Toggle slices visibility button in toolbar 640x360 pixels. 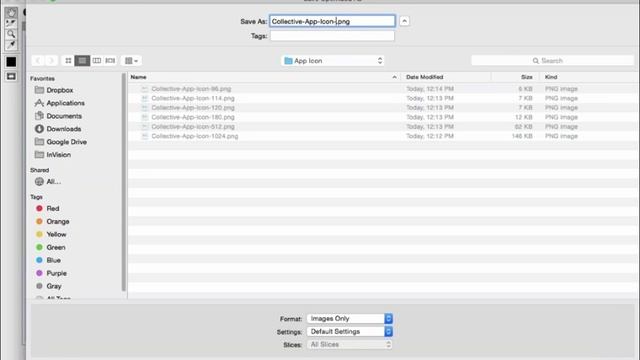(x=11, y=76)
